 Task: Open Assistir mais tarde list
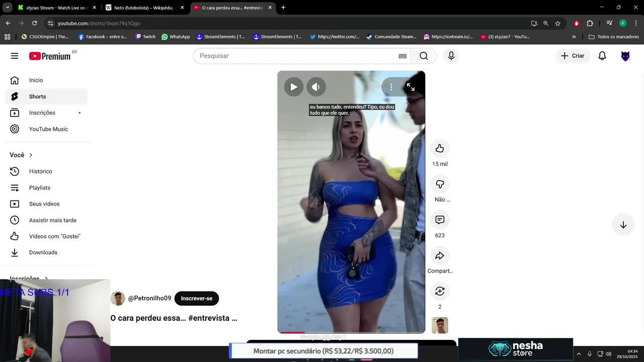tap(46, 220)
